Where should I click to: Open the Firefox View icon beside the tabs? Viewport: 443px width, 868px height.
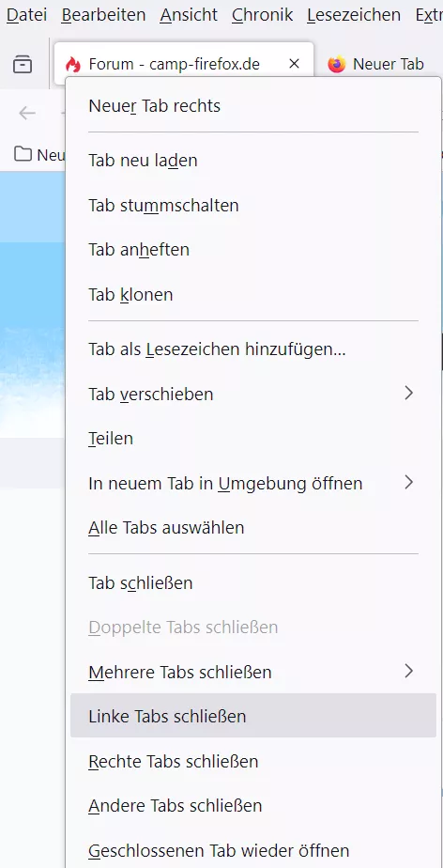[x=23, y=65]
